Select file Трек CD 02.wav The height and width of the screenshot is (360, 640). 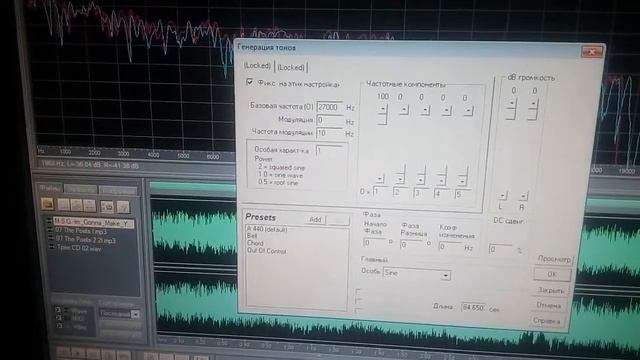pos(79,248)
